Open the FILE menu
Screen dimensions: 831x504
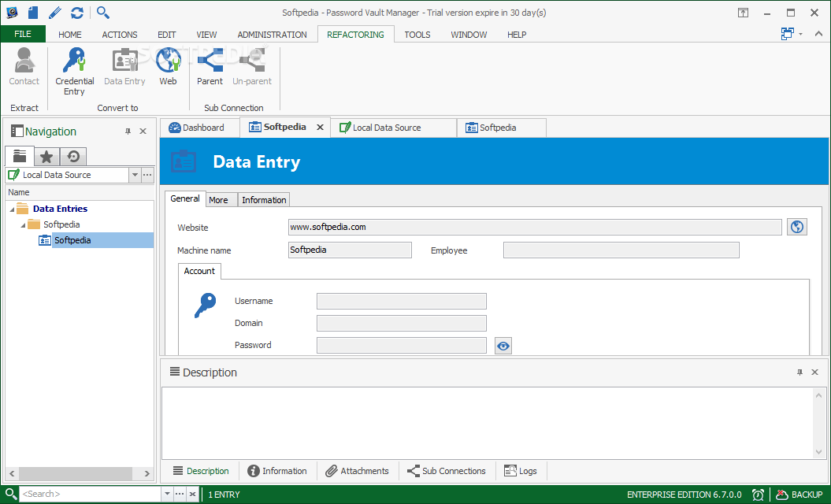pos(23,34)
